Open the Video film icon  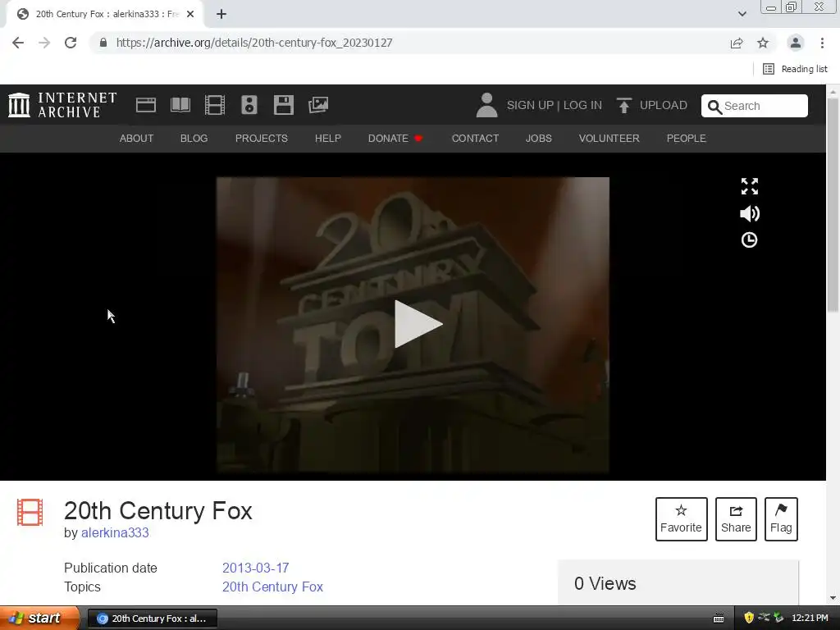[215, 105]
